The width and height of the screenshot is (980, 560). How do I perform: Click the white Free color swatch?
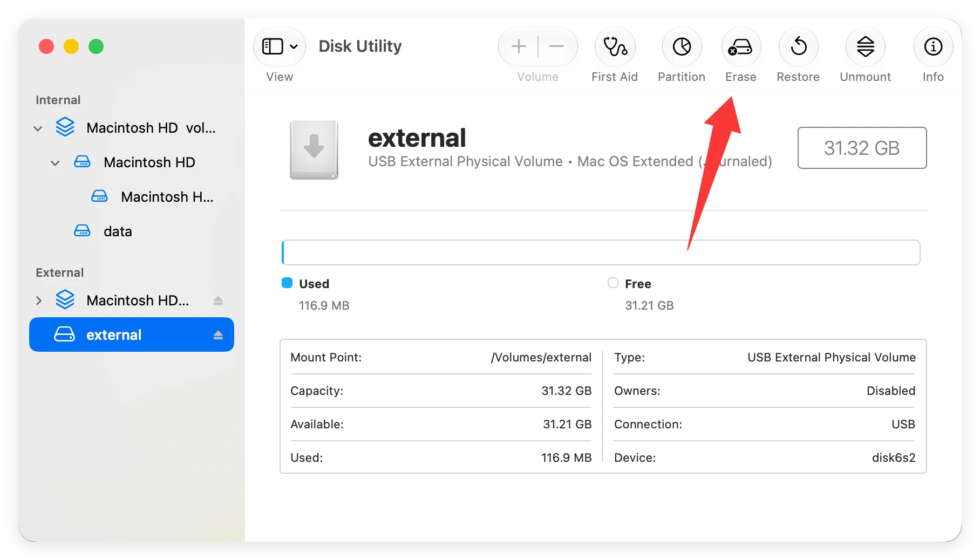pos(613,283)
